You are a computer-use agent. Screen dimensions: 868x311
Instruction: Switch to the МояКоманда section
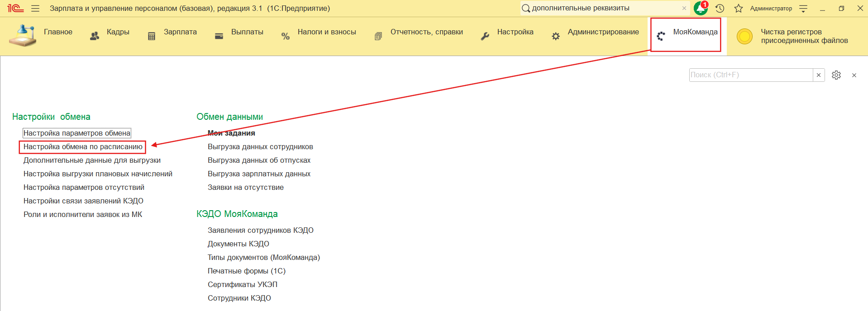[x=695, y=32]
